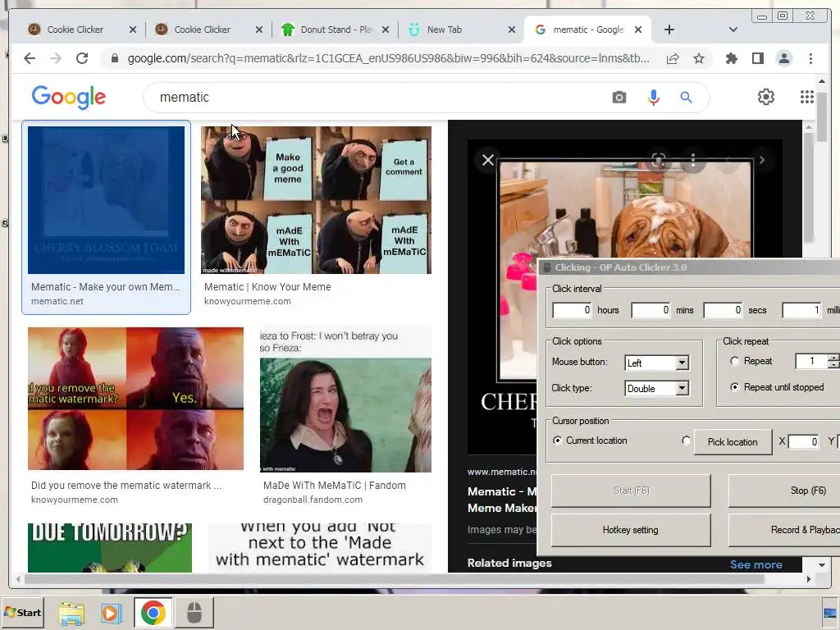Open the browser side panel icon
The image size is (840, 630).
coord(757,58)
